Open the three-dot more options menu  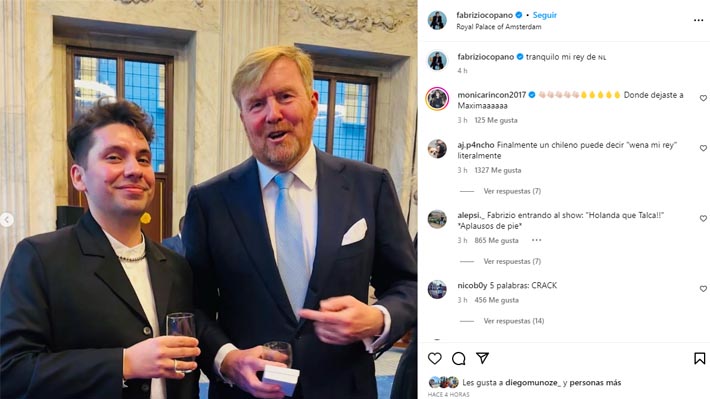(698, 20)
